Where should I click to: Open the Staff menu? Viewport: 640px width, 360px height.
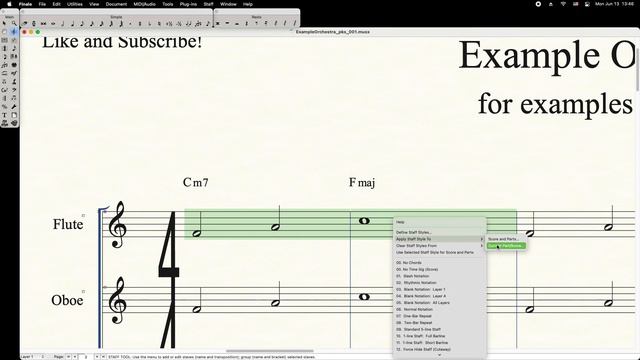(208, 4)
